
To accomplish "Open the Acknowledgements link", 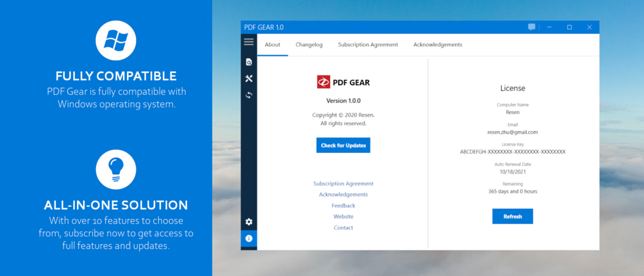I will pyautogui.click(x=343, y=195).
